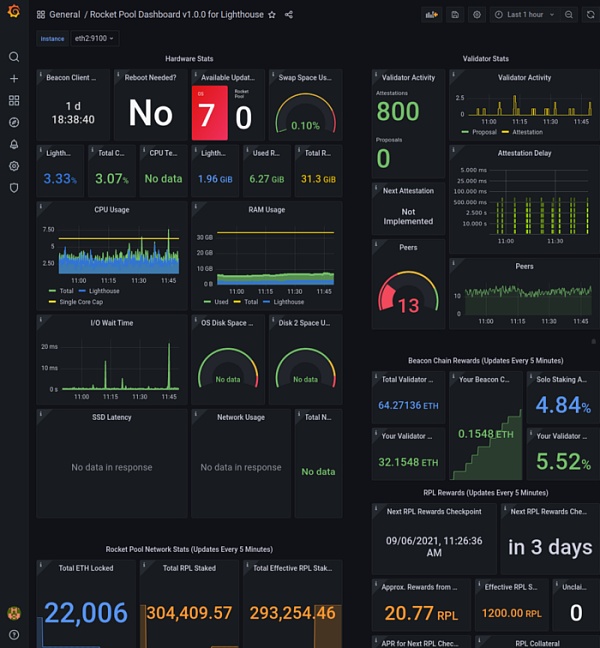Save the dashboard with the disk icon
Screen dimensions: 600x648
coord(455,15)
